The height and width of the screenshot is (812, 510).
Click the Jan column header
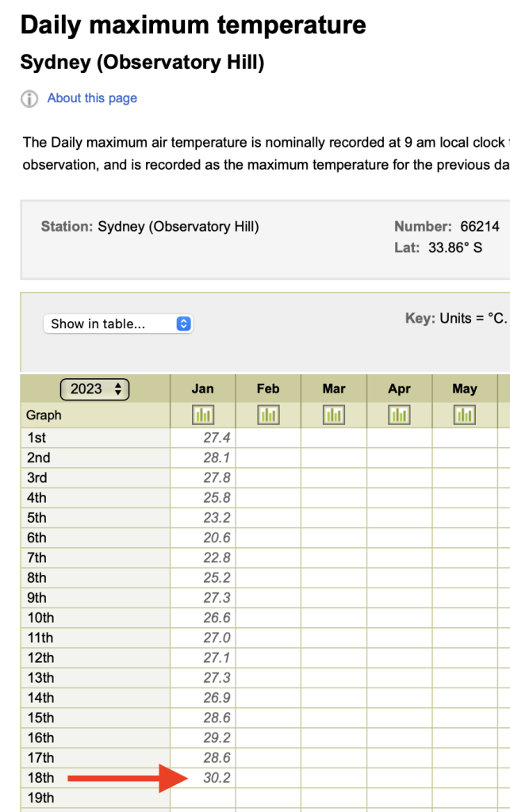point(203,389)
